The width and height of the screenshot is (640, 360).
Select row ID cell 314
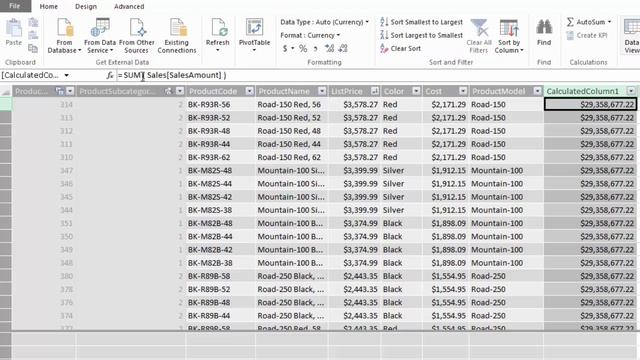click(x=43, y=104)
